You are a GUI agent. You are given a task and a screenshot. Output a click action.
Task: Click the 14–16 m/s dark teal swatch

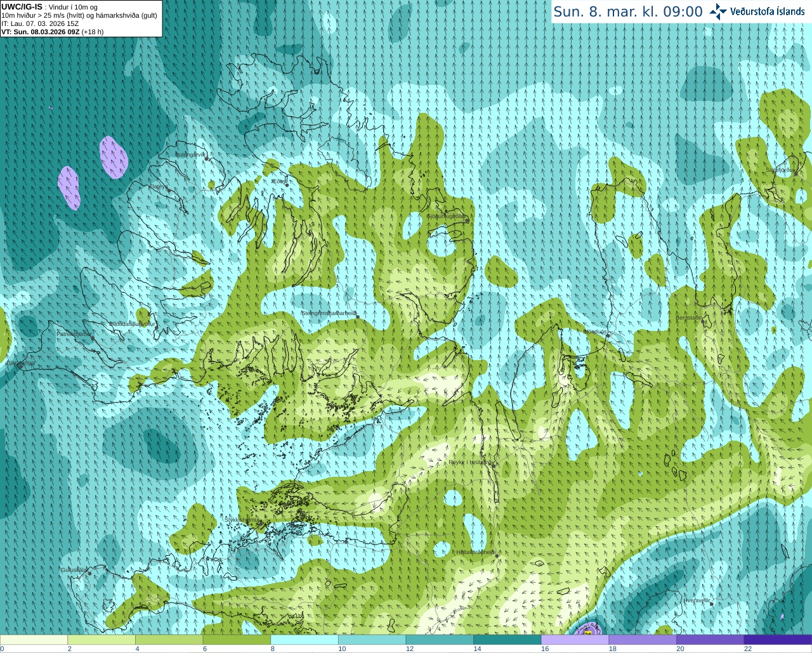(507, 640)
